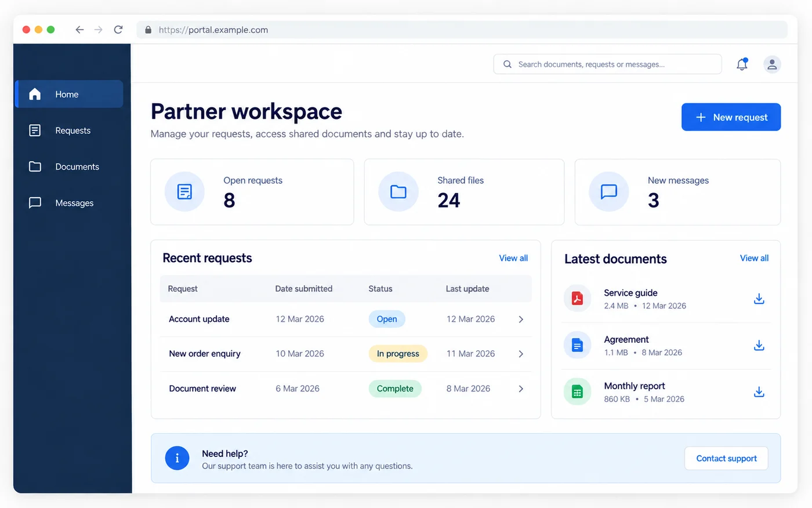Click the Status column header
This screenshot has width=812, height=508.
380,289
